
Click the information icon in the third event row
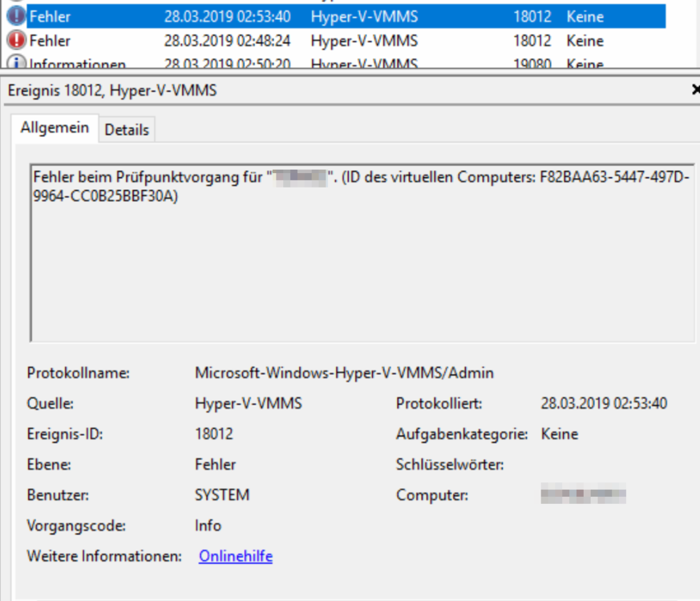tap(16, 63)
